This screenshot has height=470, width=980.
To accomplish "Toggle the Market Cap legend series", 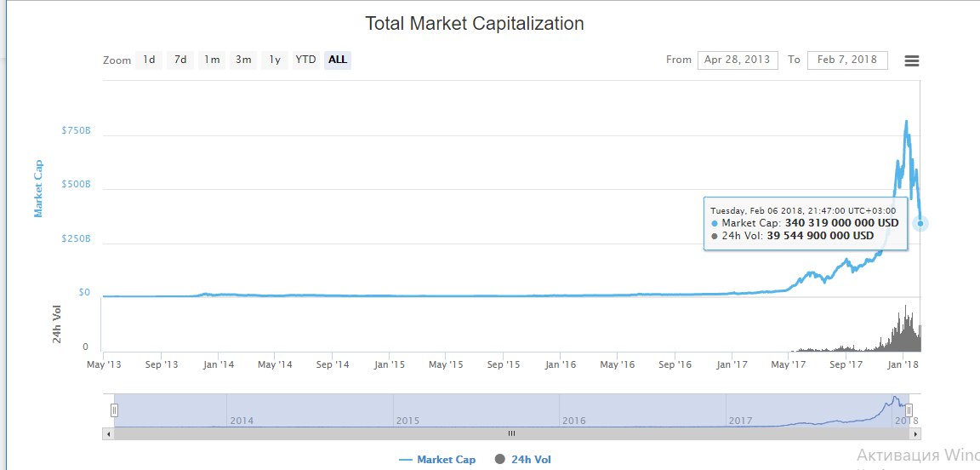I will pos(437,460).
